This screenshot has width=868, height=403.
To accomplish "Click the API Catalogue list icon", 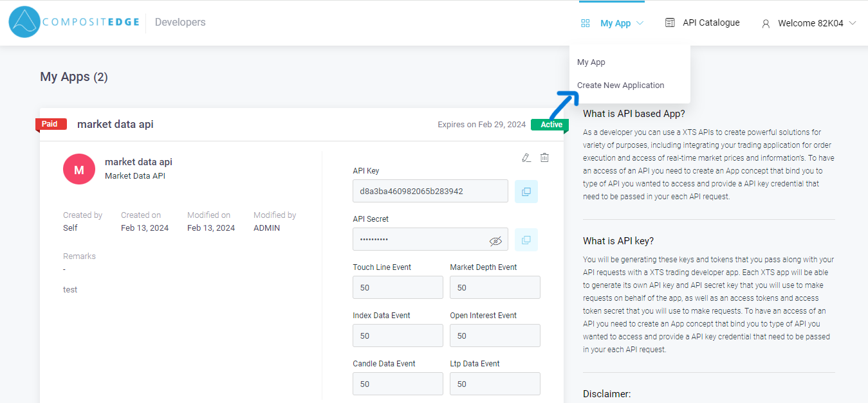I will pyautogui.click(x=670, y=22).
